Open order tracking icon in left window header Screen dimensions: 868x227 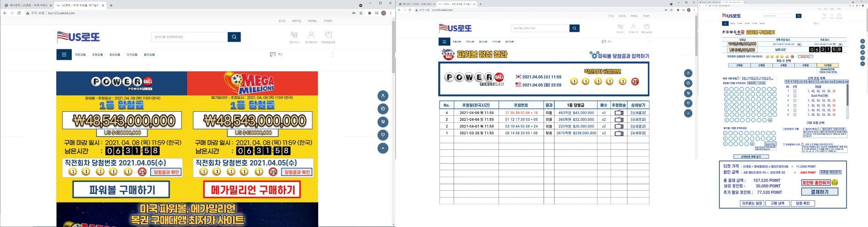click(x=328, y=35)
